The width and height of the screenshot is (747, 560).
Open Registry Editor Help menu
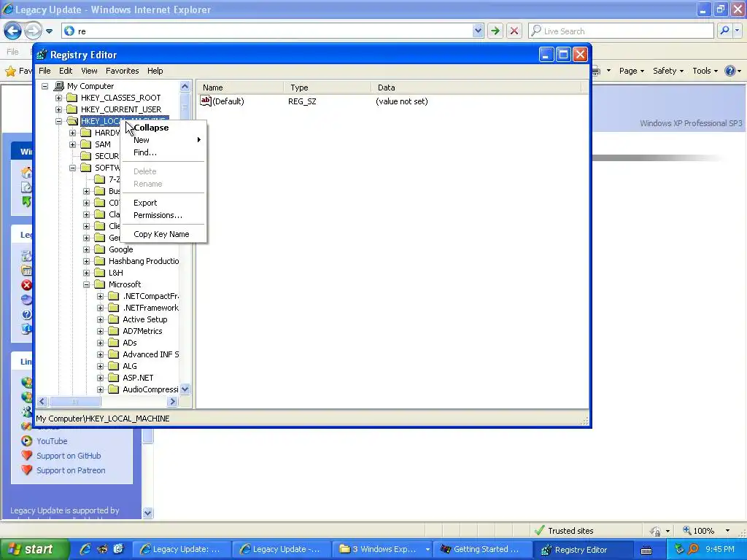click(x=155, y=71)
